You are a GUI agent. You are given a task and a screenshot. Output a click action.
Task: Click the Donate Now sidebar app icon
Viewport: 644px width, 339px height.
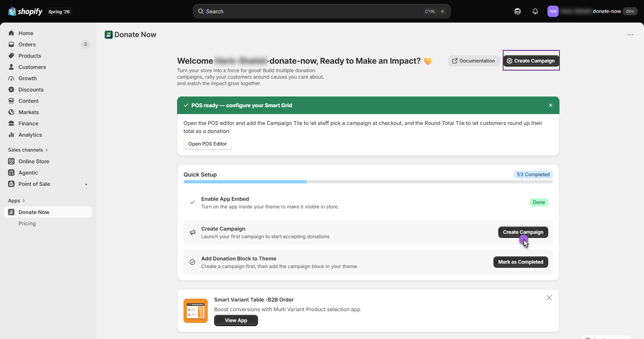click(11, 212)
